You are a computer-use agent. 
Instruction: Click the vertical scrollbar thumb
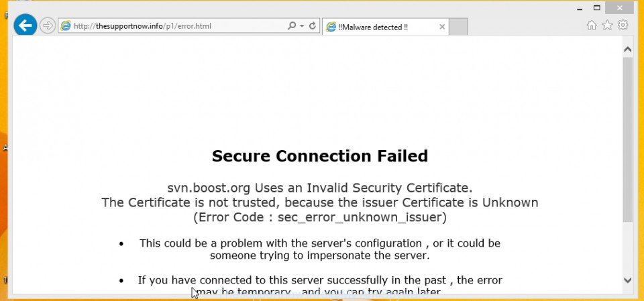628,139
